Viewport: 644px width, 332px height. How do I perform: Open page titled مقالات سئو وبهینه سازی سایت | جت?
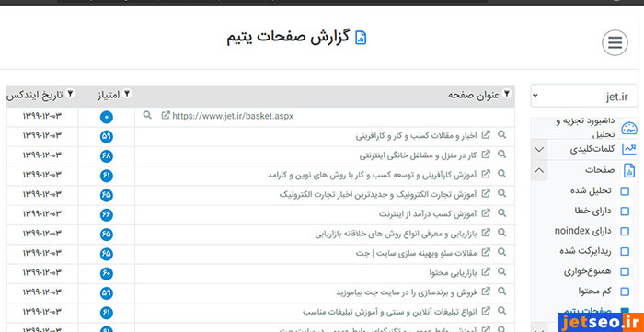(x=417, y=253)
